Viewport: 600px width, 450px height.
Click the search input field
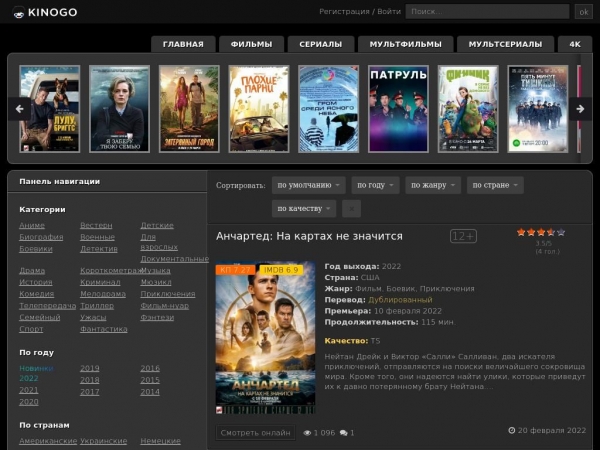tap(487, 12)
